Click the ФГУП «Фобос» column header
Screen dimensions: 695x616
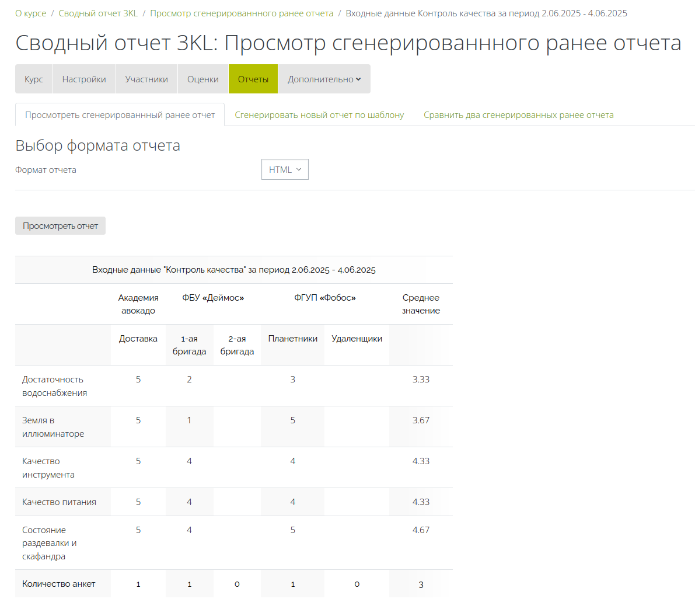324,298
